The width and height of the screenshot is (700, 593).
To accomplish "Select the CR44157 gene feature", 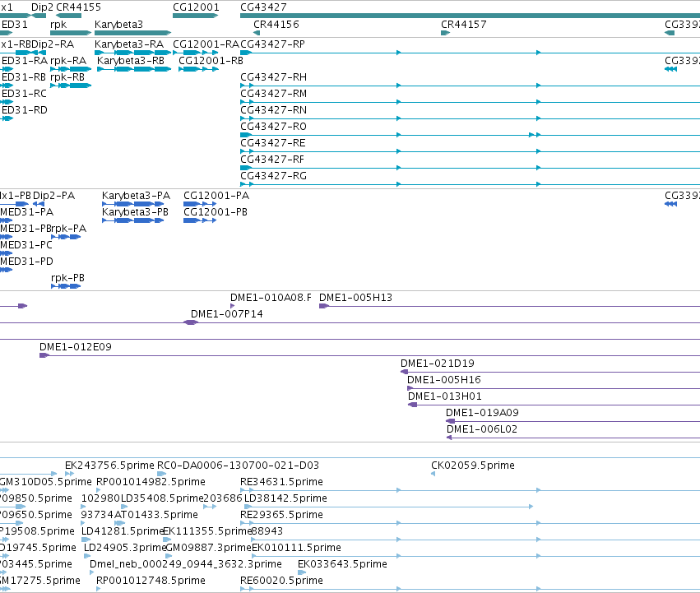I will coord(445,33).
